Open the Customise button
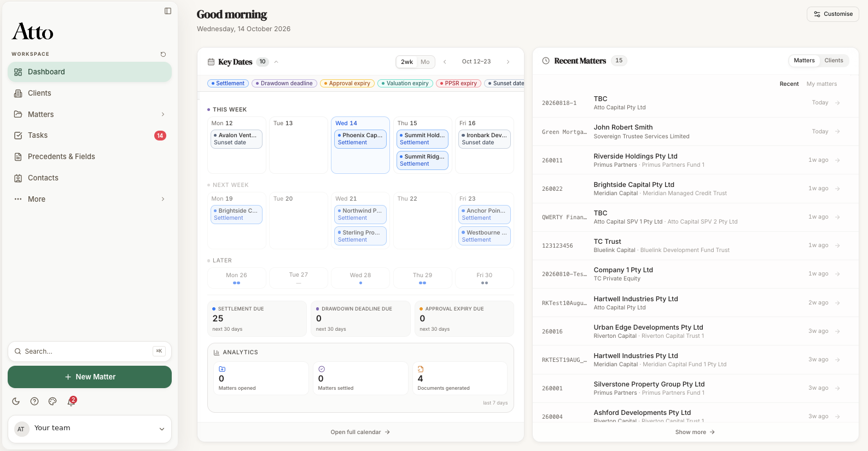This screenshot has height=451, width=868. point(833,14)
